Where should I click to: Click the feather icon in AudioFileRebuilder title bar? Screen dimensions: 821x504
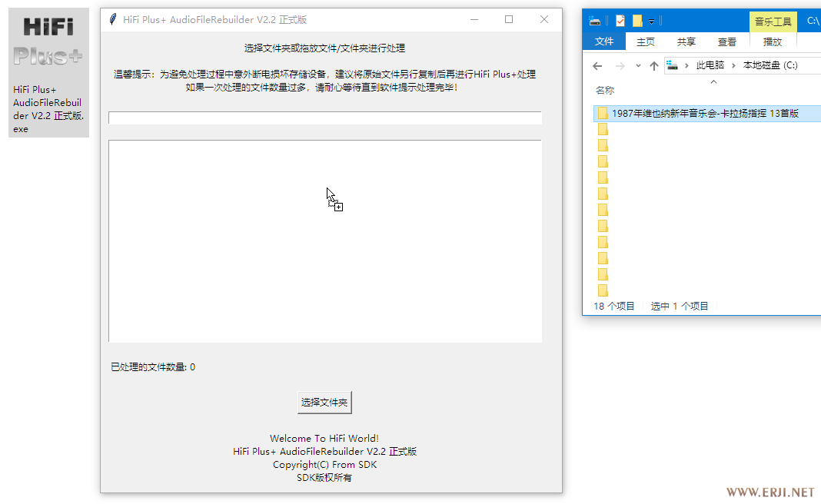113,20
